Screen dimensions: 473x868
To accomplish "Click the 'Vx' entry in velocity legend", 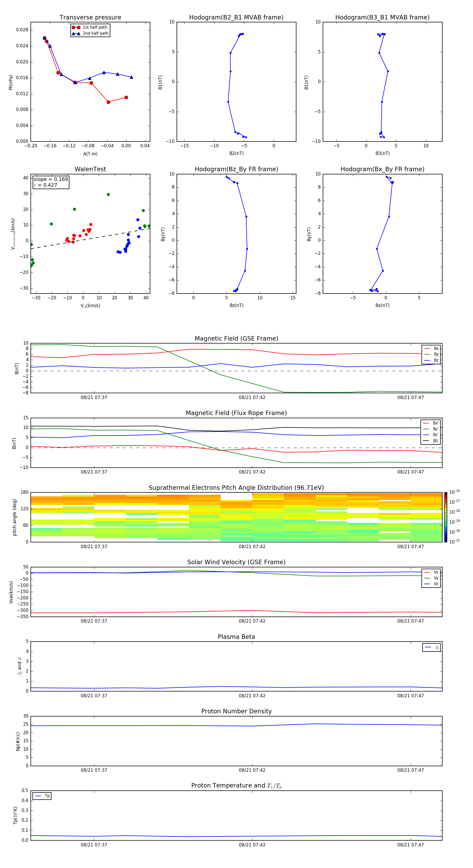I will 431,573.
